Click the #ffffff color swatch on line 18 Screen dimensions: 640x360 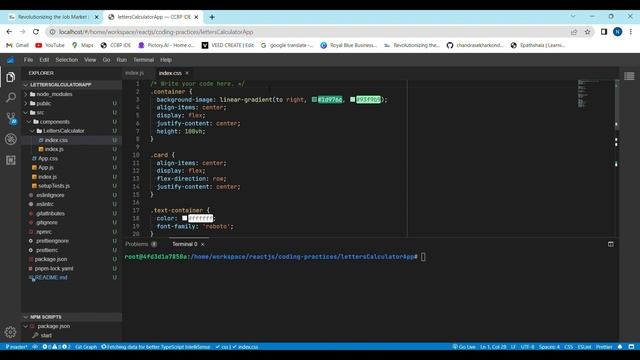184,218
